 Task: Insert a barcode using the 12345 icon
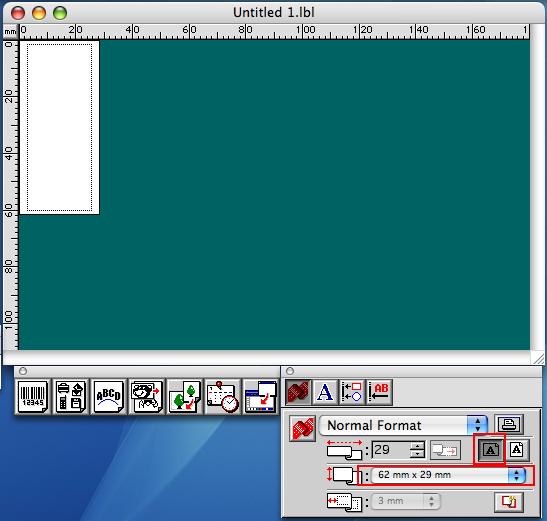coord(33,396)
